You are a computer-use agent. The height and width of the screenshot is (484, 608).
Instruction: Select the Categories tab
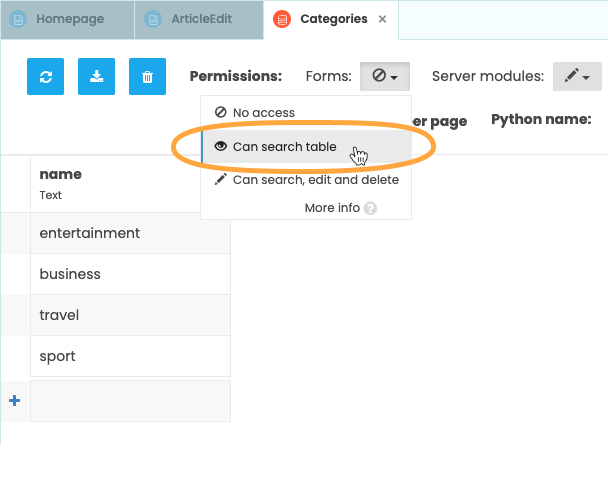(330, 19)
